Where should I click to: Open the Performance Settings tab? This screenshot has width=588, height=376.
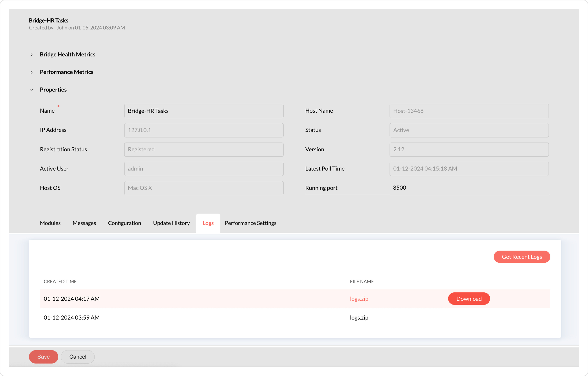(x=250, y=223)
